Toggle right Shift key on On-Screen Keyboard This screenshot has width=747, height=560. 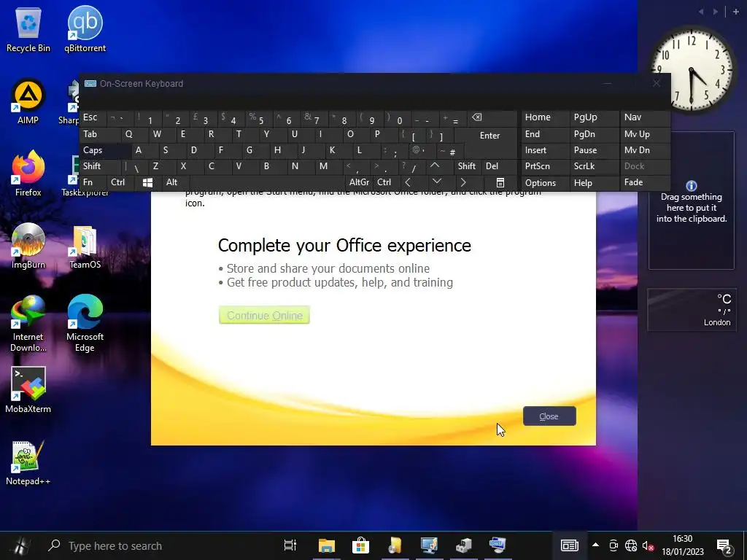tap(467, 166)
